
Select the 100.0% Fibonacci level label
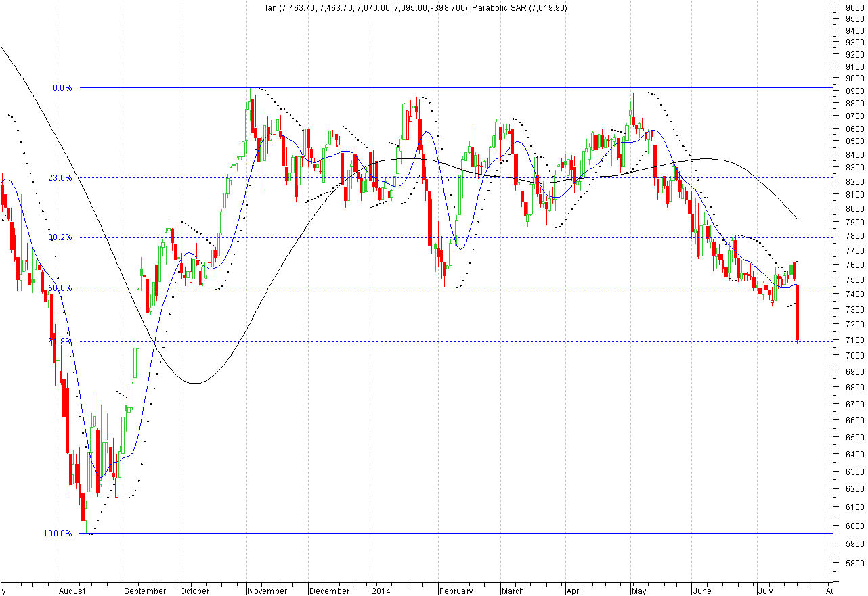pos(58,534)
